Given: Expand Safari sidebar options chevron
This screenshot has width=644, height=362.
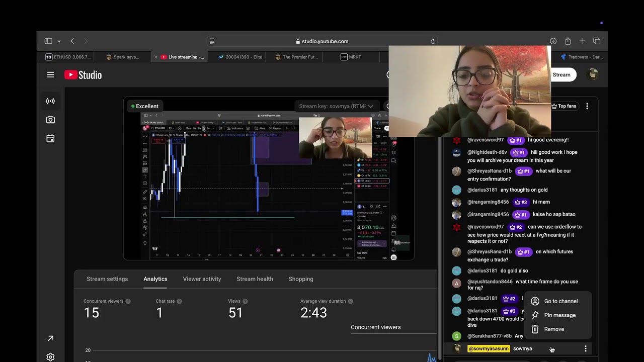Looking at the screenshot, I should coord(59,41).
